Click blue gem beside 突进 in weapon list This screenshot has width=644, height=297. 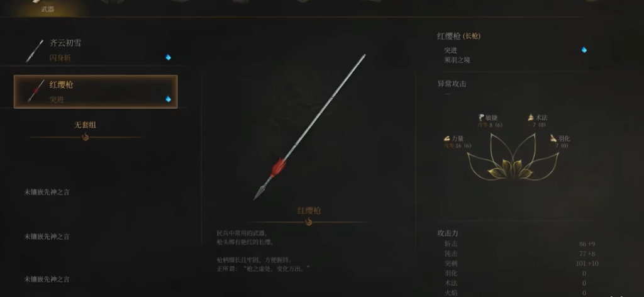tap(169, 99)
